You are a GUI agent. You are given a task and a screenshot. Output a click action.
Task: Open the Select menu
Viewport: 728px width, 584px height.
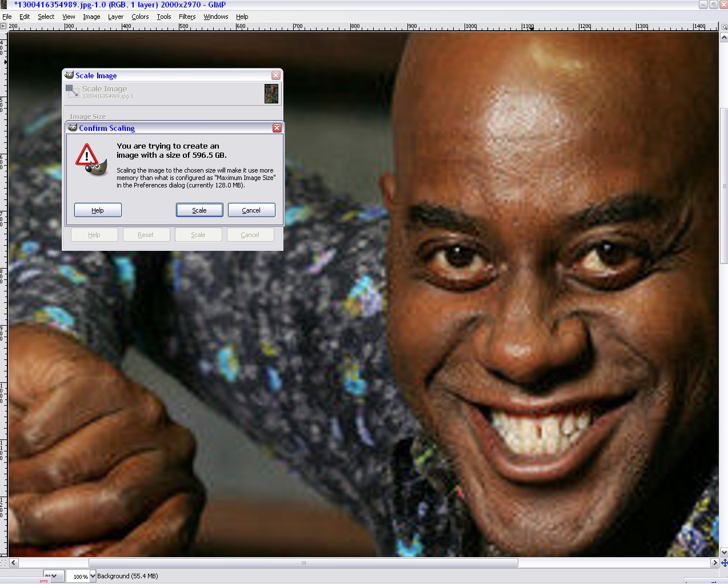(x=46, y=17)
